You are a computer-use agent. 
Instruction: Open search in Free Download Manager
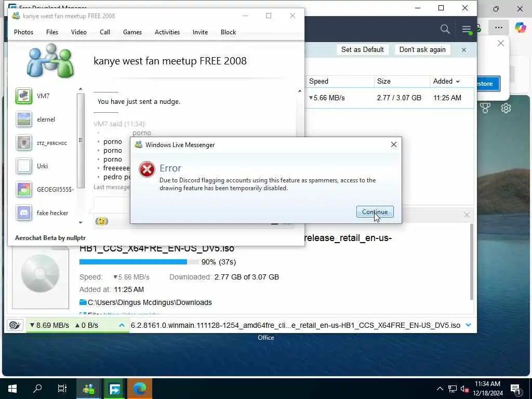[x=445, y=29]
